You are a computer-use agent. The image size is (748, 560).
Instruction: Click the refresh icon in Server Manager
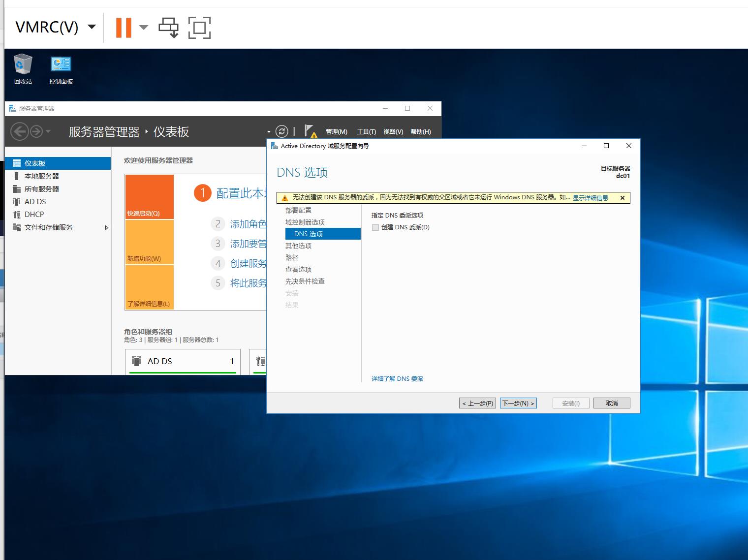click(281, 131)
